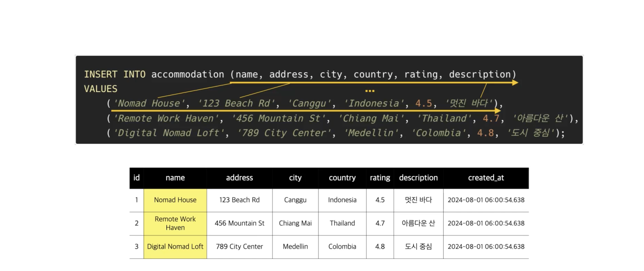Click the 'Indonesia' country cell
Viewport: 644px width, 271px height.
click(342, 200)
